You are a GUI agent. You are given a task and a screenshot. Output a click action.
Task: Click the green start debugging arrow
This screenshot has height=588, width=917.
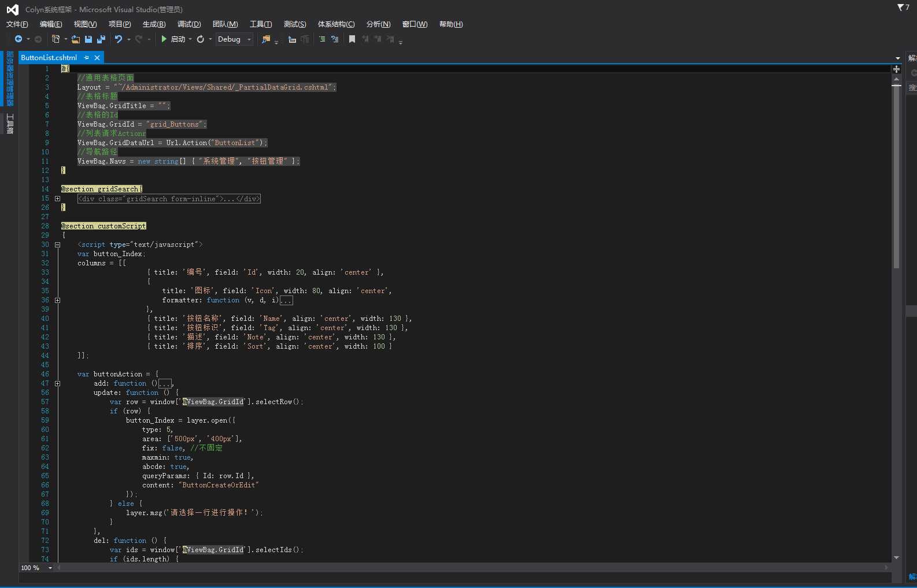(x=164, y=39)
